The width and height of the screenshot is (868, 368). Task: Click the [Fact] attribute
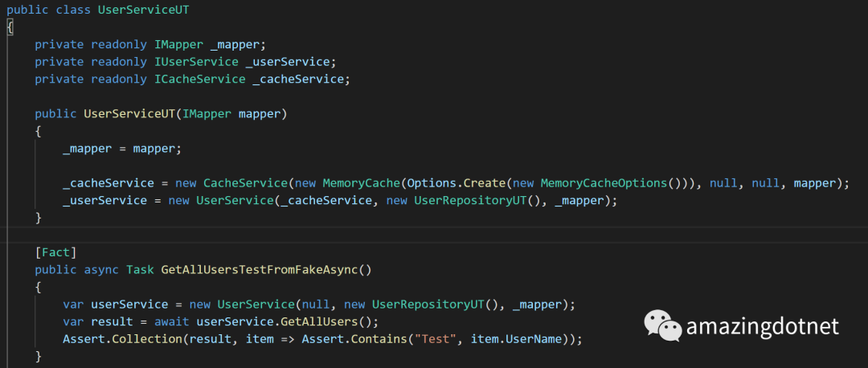point(56,252)
